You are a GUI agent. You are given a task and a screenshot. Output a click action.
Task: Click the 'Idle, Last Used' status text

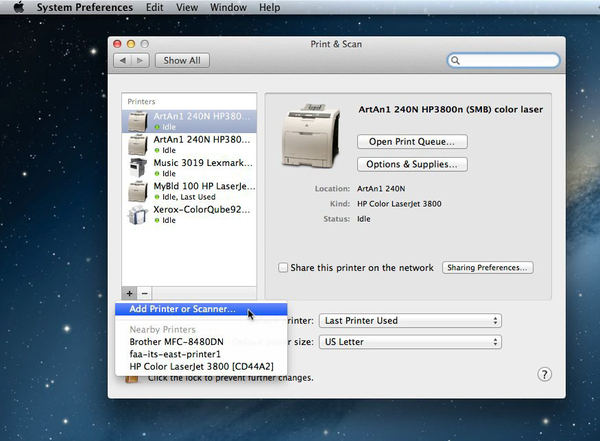[x=189, y=197]
